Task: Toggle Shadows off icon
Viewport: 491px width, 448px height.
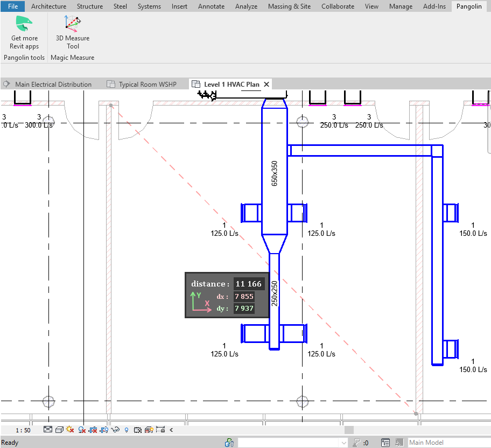Action: (x=82, y=430)
